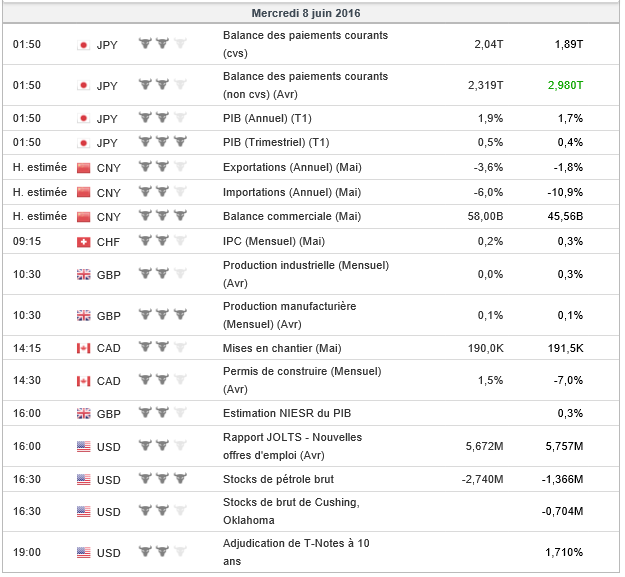The height and width of the screenshot is (577, 625).
Task: Click the 1,710% T-Notes auction value
Action: (x=564, y=552)
